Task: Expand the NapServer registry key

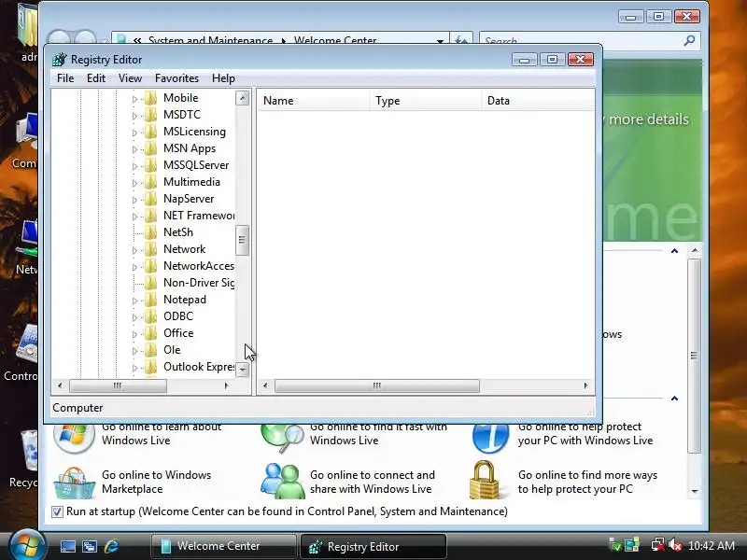Action: coord(134,200)
